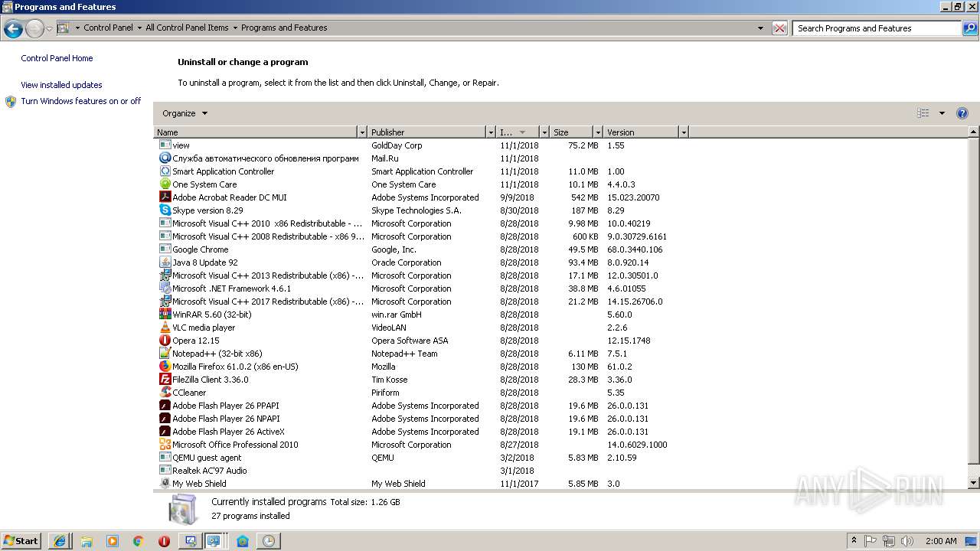Viewport: 980px width, 551px height.
Task: Click the volume speaker tray icon
Action: point(906,541)
